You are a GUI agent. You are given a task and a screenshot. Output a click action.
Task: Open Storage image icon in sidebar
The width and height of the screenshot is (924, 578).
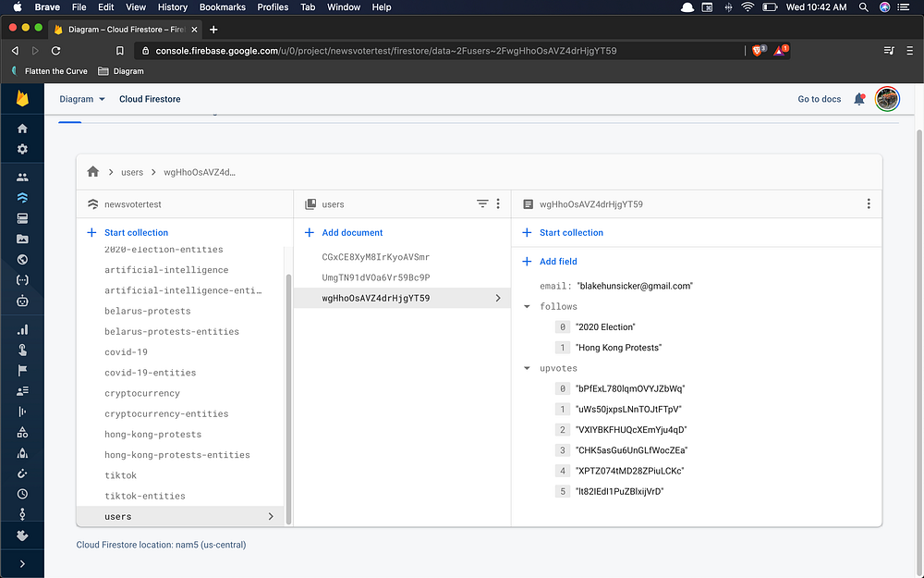[x=22, y=239]
